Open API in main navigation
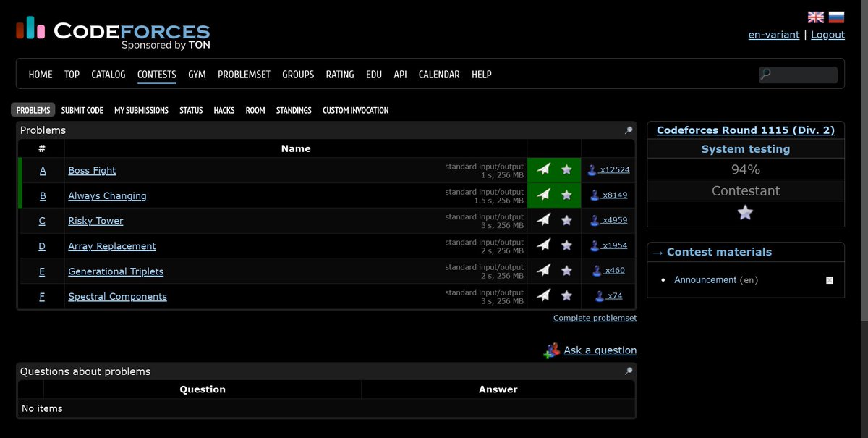 point(400,75)
